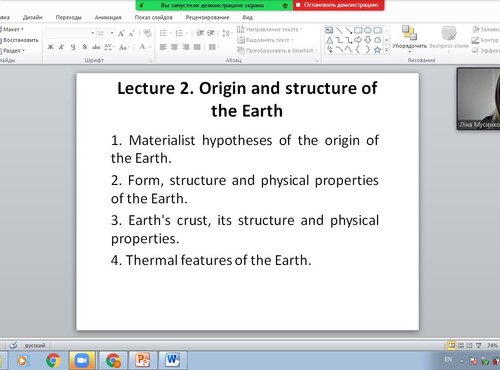Increase the list indent level

211,33
